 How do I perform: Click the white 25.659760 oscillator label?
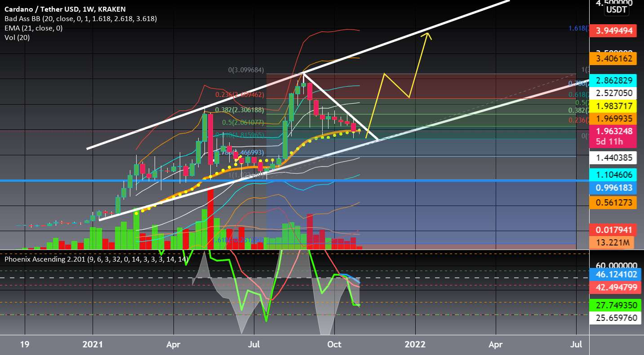[616, 318]
